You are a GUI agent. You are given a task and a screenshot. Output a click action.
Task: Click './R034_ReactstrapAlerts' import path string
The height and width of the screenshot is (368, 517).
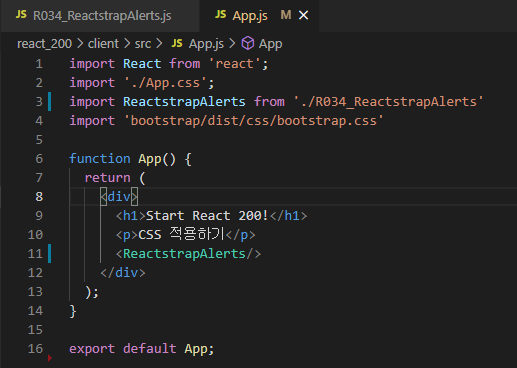[x=388, y=102]
